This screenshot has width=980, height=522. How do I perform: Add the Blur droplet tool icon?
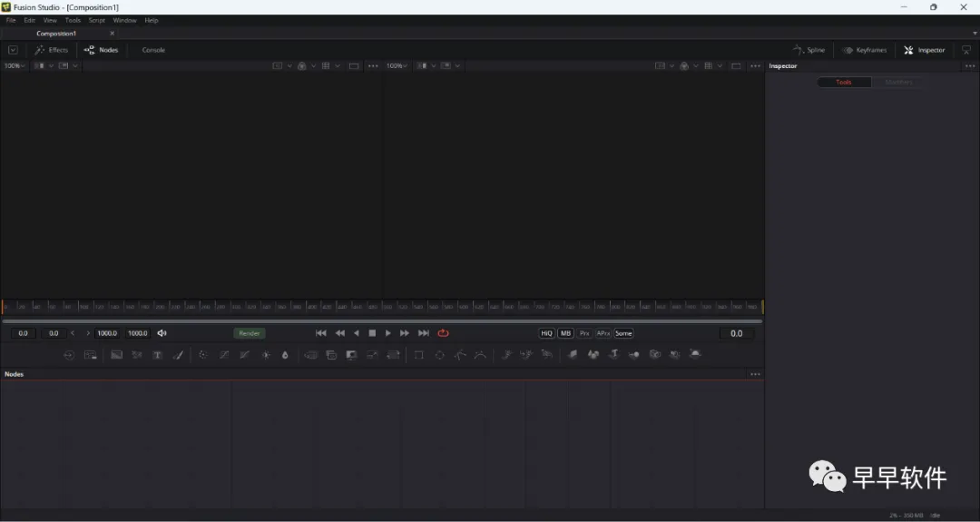285,354
